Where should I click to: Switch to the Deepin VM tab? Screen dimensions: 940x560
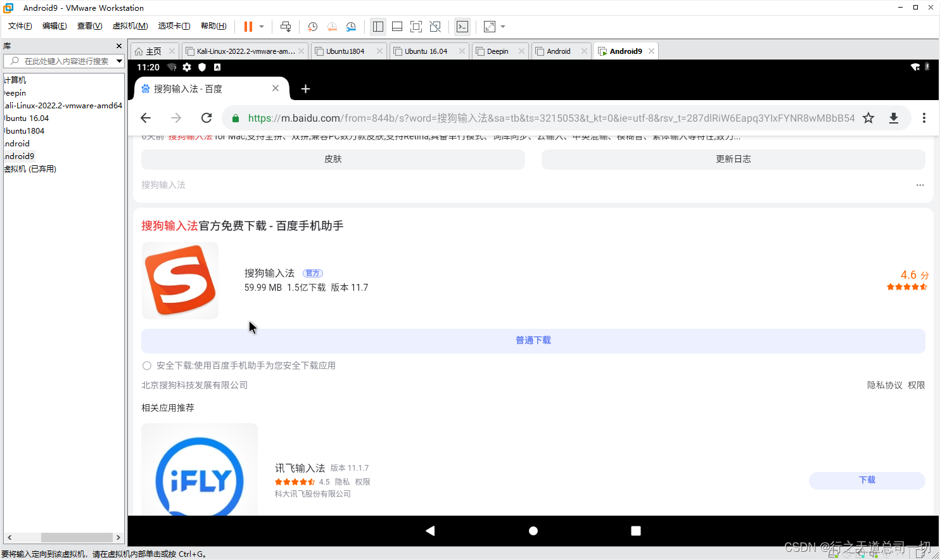tap(497, 51)
